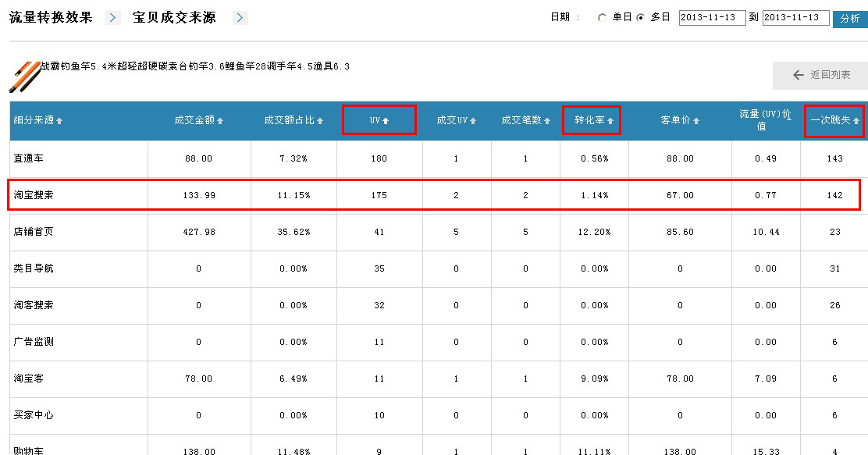Screen dimensions: 868x455
Task: Click the start date input field
Action: (x=712, y=18)
